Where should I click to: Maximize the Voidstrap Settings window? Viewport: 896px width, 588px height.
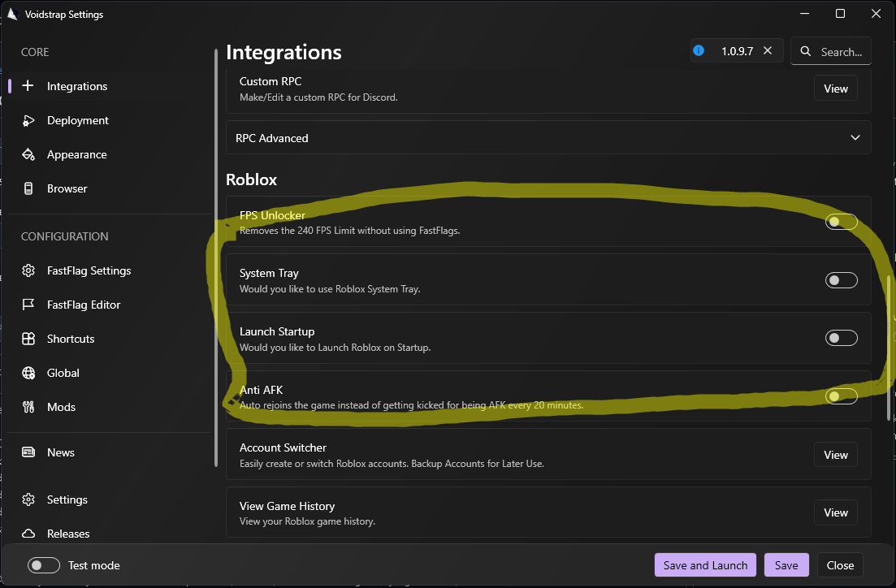840,14
